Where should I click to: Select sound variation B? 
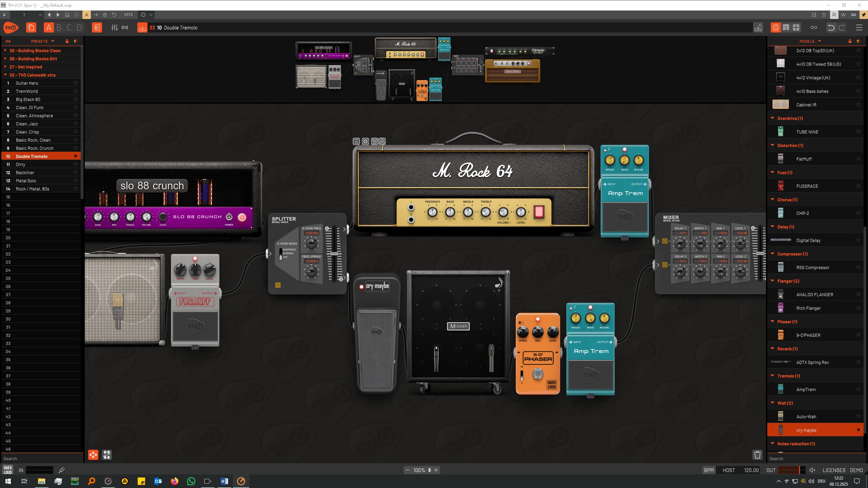[59, 27]
